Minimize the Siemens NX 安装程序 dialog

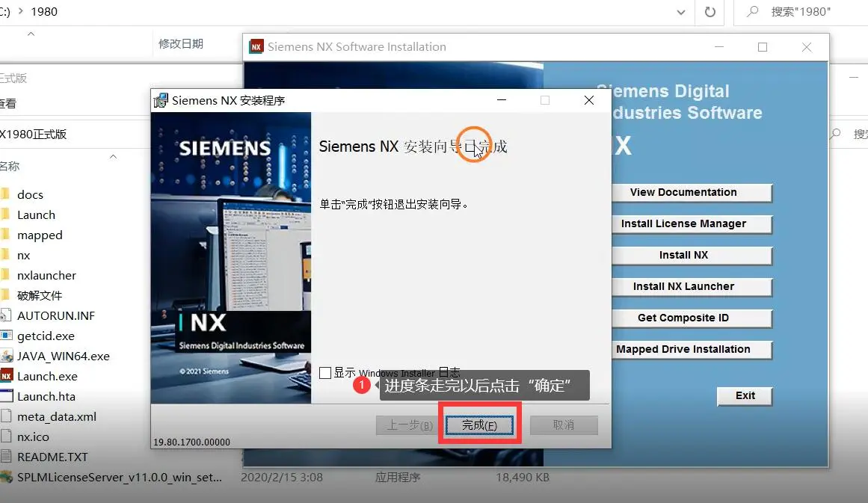tap(502, 100)
